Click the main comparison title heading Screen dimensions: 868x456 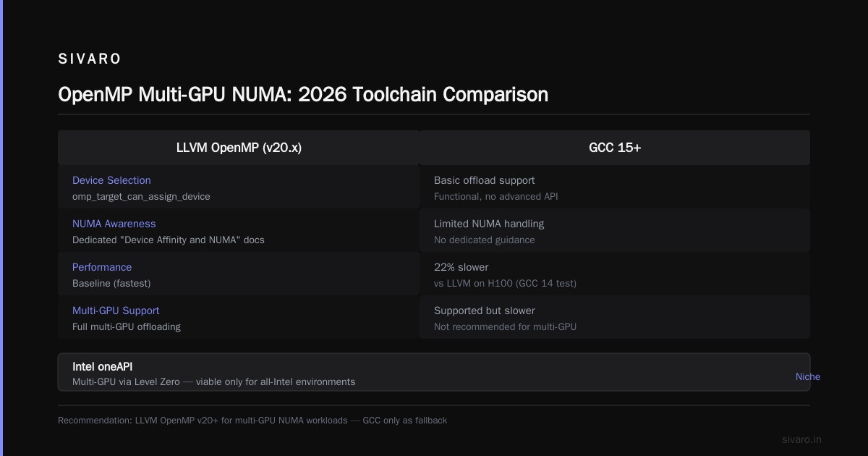coord(303,95)
